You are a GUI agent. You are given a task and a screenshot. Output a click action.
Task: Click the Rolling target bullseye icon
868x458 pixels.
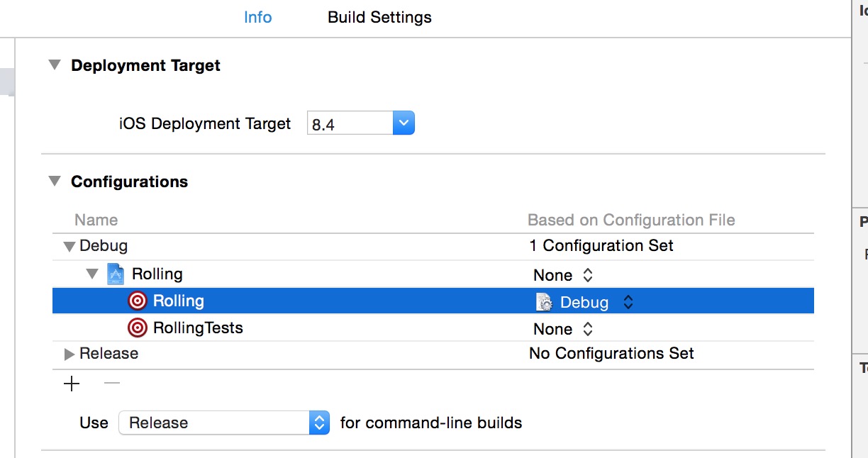[137, 301]
